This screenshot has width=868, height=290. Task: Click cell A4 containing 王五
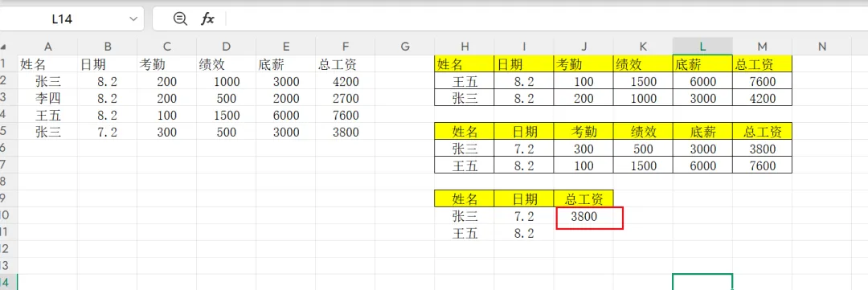(x=47, y=116)
